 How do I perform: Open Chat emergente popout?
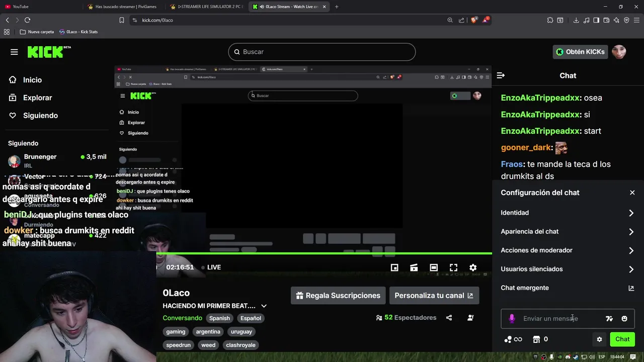click(x=568, y=288)
